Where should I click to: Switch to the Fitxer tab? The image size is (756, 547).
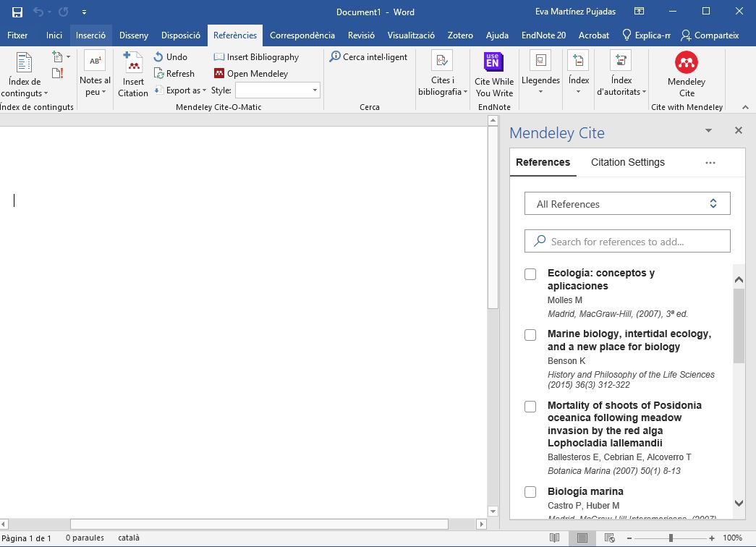coord(17,35)
